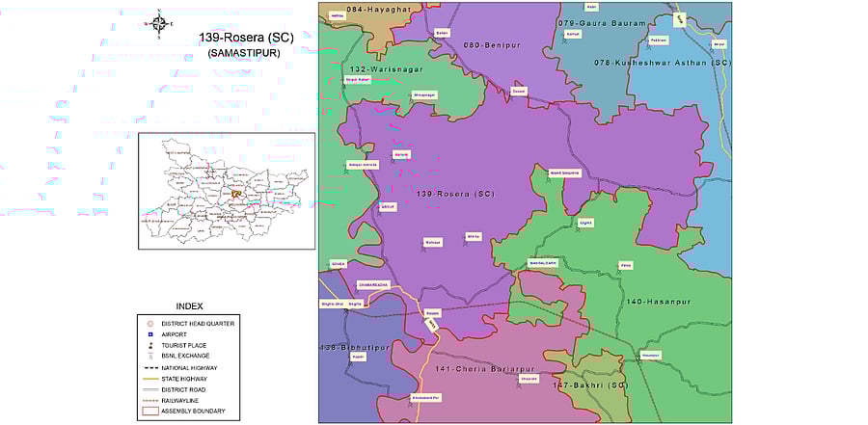Click the Bihar state inset map
The image size is (868, 425).
[226, 192]
